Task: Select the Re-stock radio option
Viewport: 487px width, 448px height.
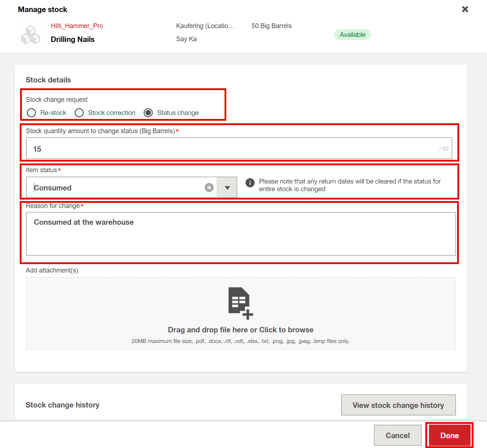Action: coord(32,113)
